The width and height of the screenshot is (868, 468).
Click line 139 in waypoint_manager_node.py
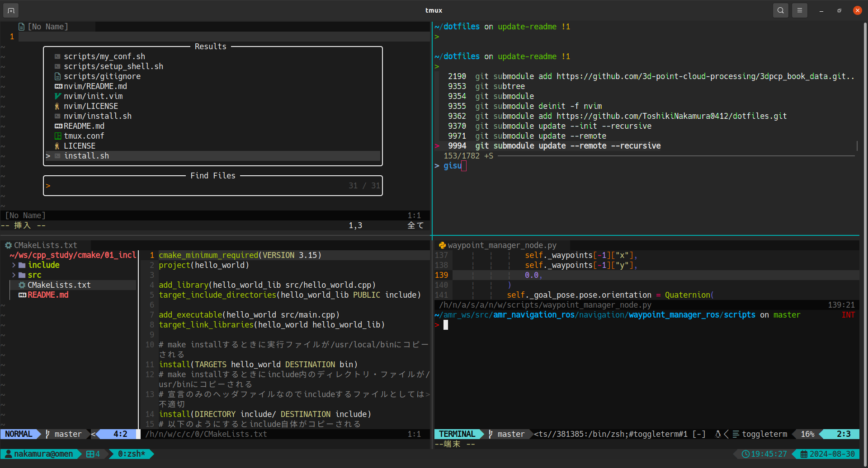click(646, 275)
